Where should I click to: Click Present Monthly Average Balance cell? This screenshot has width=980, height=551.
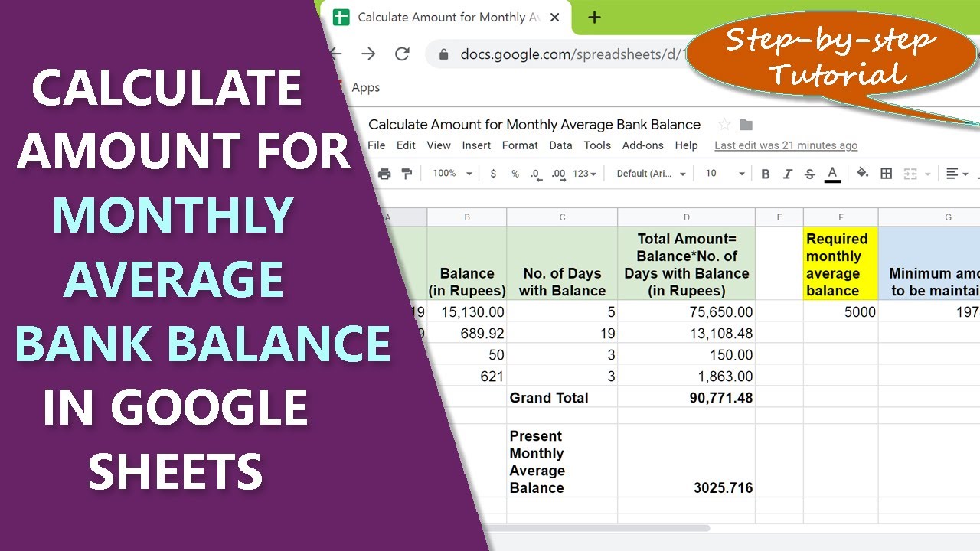pos(562,461)
